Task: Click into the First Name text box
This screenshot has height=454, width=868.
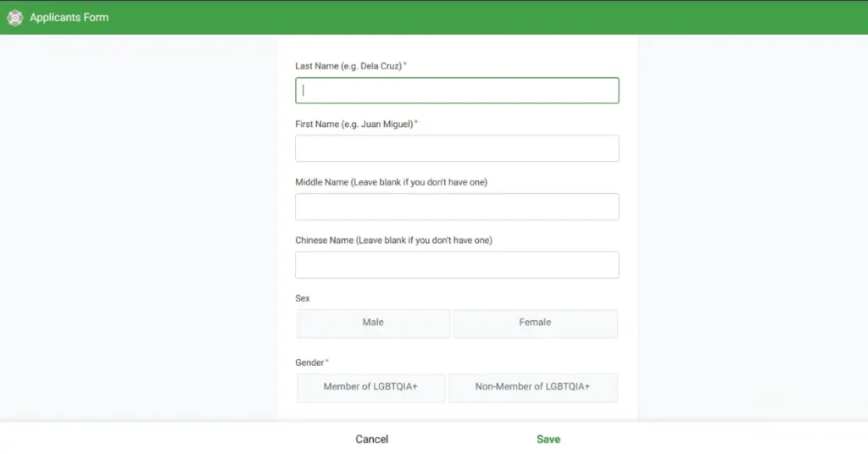Action: 457,148
